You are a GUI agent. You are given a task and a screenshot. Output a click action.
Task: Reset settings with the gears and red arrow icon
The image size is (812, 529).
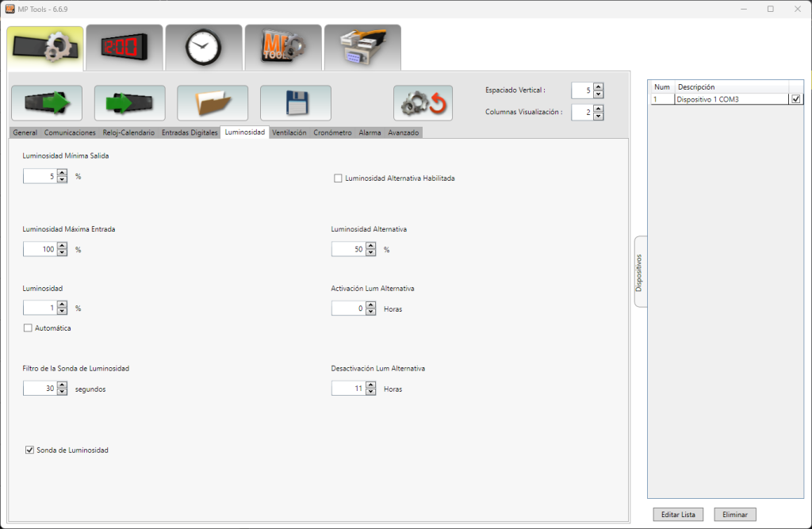(423, 102)
